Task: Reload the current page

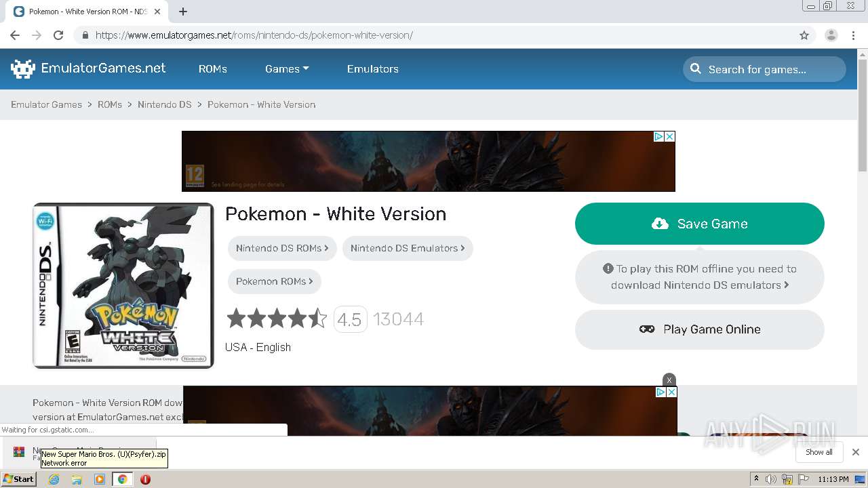Action: [58, 35]
